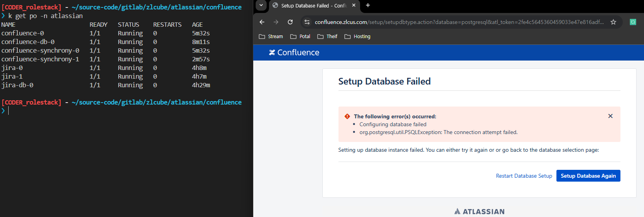Click Setup Database Again button
Screen dimensions: 644x217
(x=588, y=176)
